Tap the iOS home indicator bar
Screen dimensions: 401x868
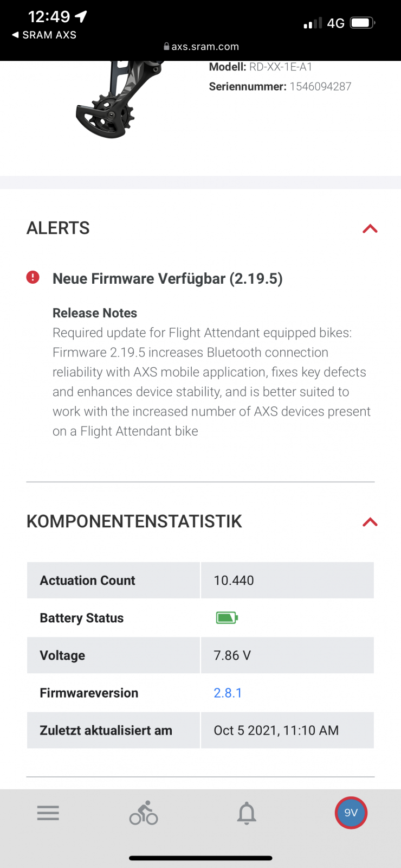[x=200, y=858]
